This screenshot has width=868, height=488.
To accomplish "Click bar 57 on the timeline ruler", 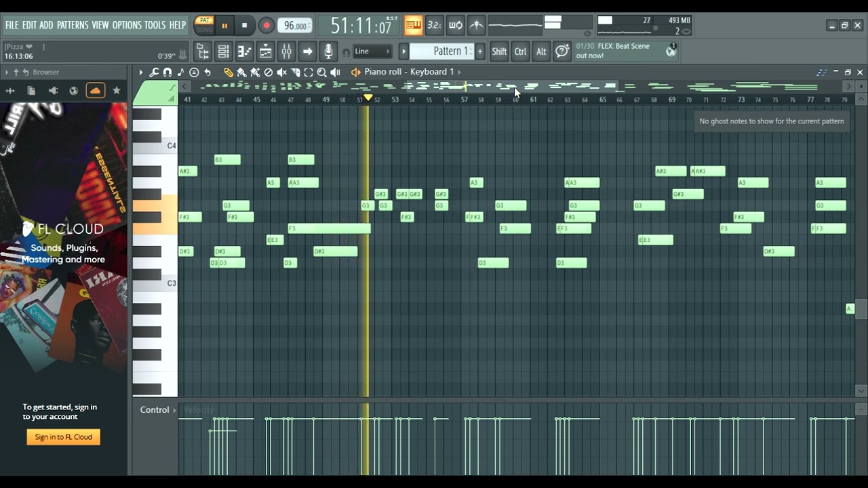I will [x=464, y=100].
